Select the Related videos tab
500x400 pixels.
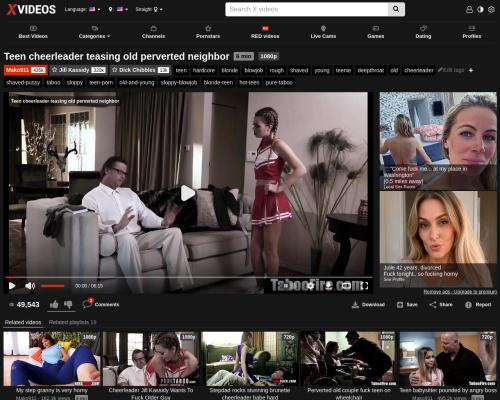point(23,322)
